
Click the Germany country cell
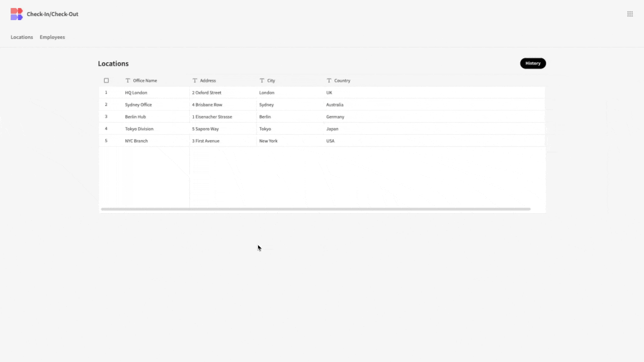[357, 117]
